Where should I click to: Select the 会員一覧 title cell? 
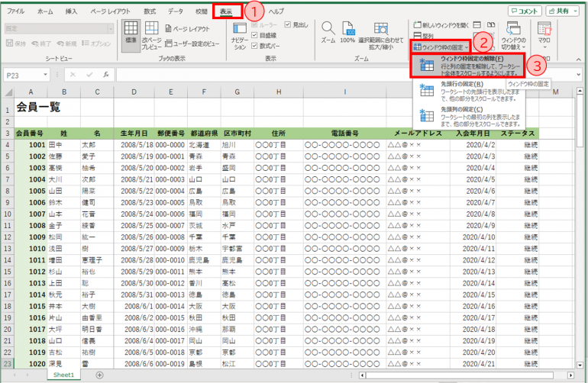coord(31,108)
